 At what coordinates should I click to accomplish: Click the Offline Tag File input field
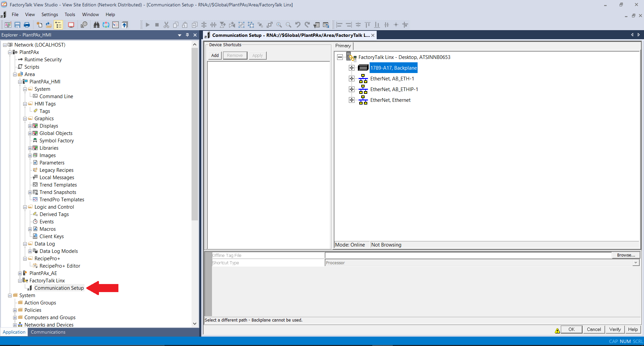468,255
